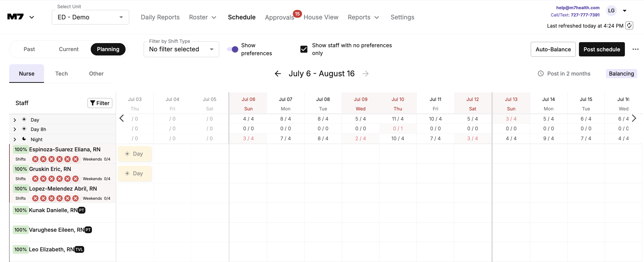Go to previous schedule period with left arrow

point(278,74)
